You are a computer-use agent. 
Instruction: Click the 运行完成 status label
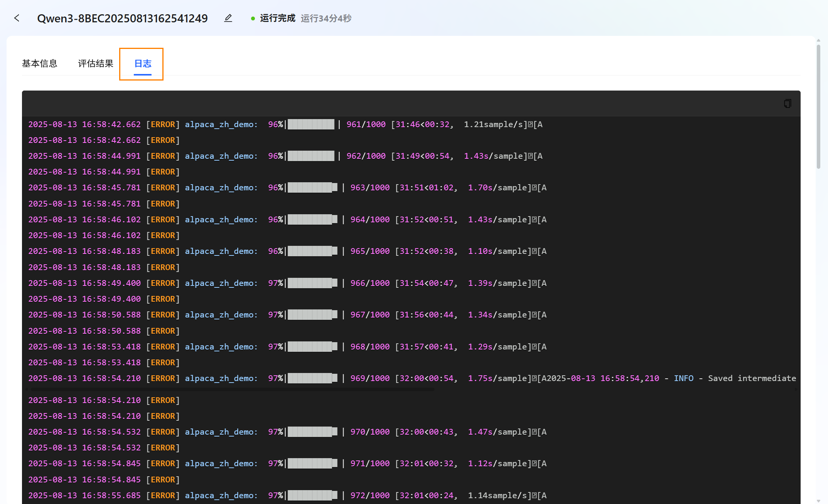tap(277, 18)
